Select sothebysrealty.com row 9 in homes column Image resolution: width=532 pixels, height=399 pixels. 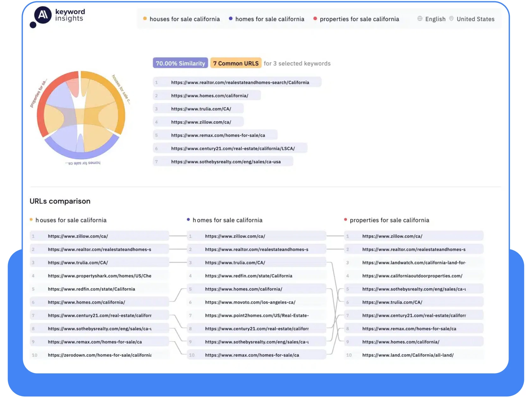pyautogui.click(x=256, y=342)
